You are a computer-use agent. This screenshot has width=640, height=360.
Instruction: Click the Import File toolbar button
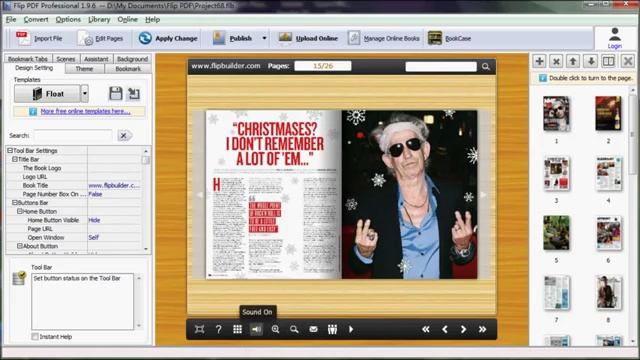pos(39,38)
